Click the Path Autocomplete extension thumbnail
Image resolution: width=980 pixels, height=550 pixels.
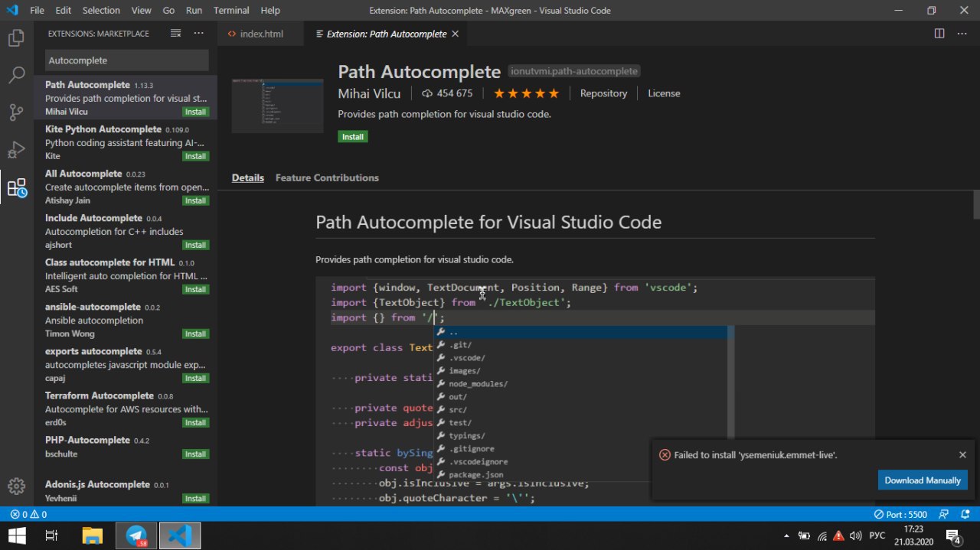point(277,105)
